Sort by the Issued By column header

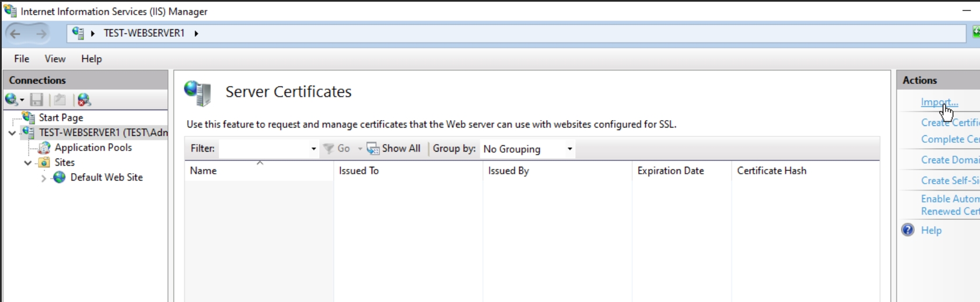tap(558, 171)
